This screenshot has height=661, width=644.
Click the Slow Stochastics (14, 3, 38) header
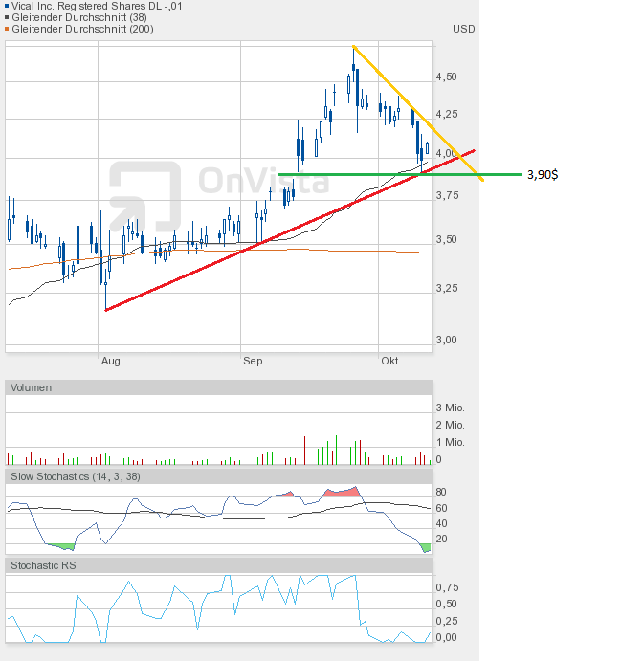click(75, 475)
